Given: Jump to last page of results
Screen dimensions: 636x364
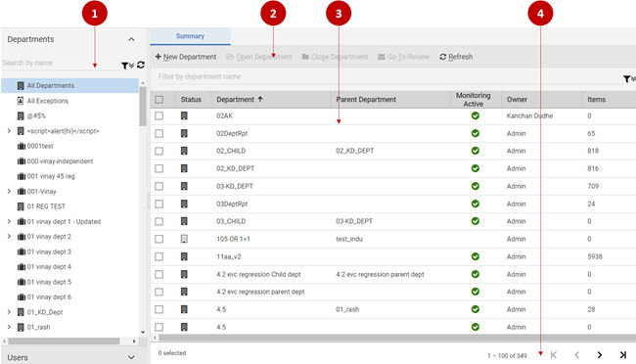Looking at the screenshot, I should [623, 355].
